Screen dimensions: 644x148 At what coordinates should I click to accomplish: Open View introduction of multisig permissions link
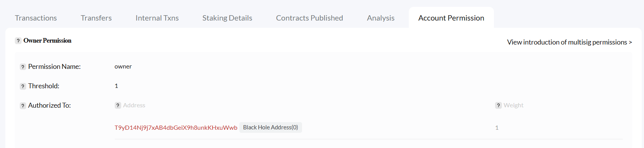pos(569,42)
